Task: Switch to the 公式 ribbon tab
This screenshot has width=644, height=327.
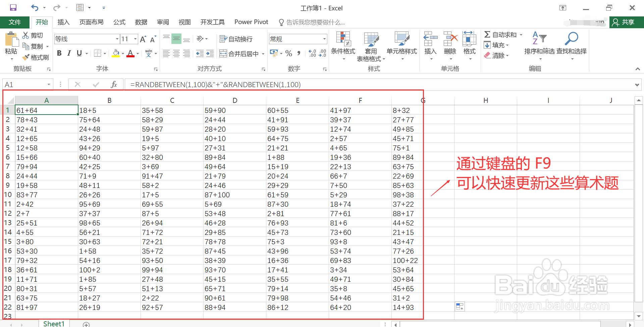Action: (119, 22)
